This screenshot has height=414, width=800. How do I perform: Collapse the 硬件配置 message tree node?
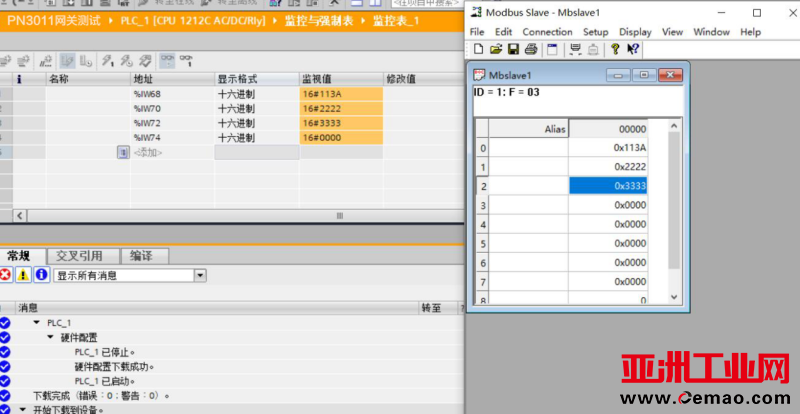(50, 337)
